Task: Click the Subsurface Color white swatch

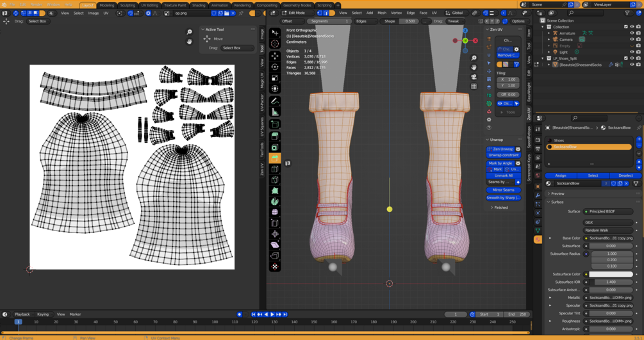Action: 611,274
